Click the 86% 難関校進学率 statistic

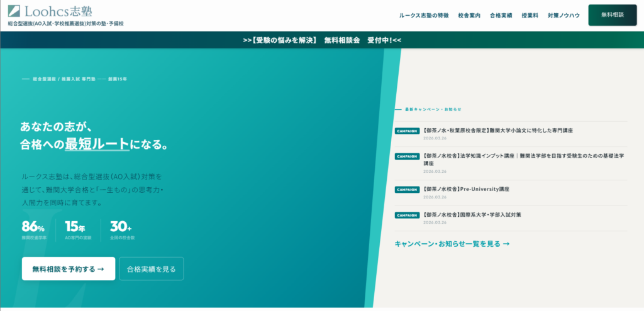pyautogui.click(x=34, y=230)
